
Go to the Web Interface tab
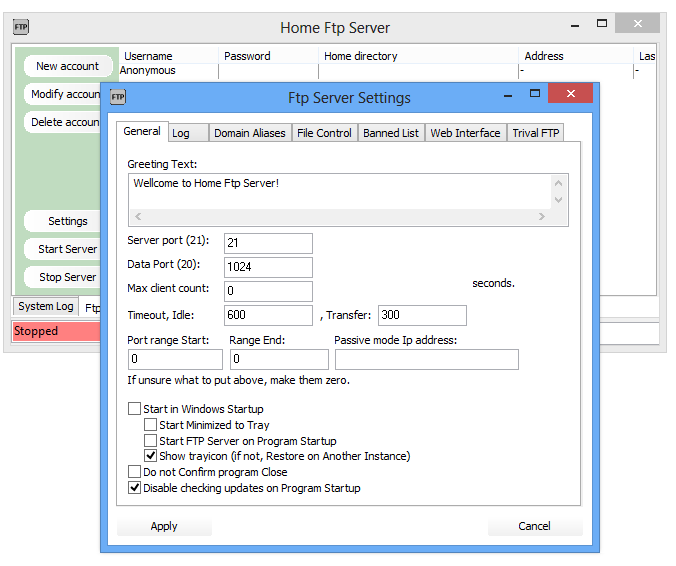466,133
